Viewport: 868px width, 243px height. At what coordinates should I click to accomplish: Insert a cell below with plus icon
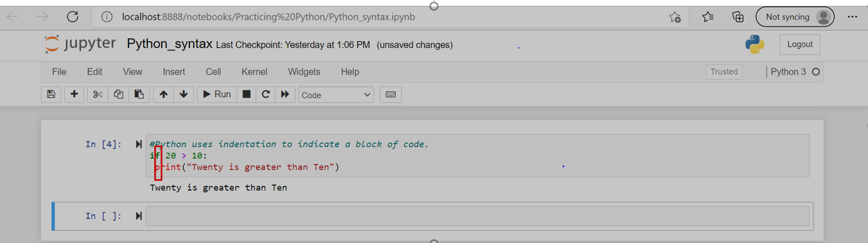click(74, 95)
